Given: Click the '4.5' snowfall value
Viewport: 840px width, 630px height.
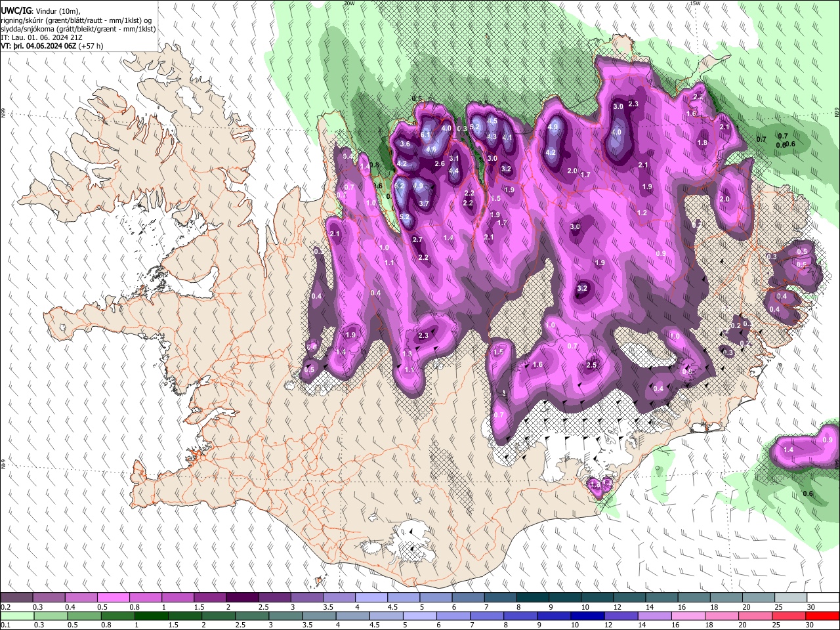Looking at the screenshot, I should (492, 121).
